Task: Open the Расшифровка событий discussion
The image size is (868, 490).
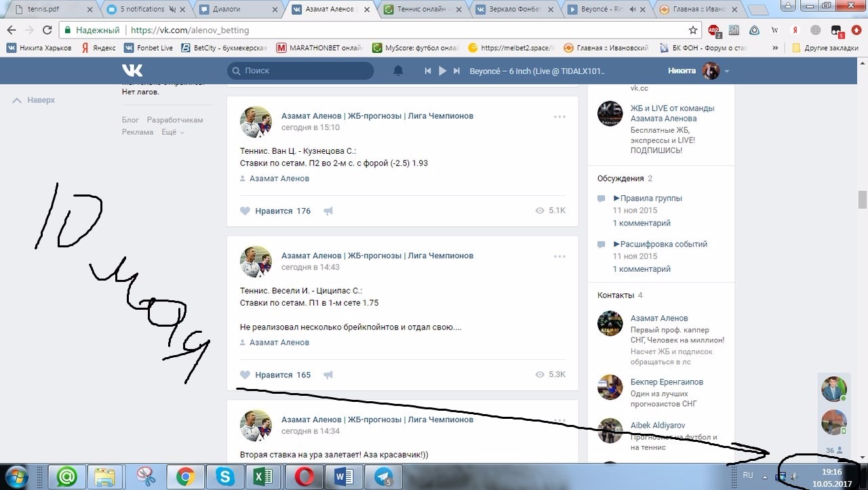Action: [660, 244]
